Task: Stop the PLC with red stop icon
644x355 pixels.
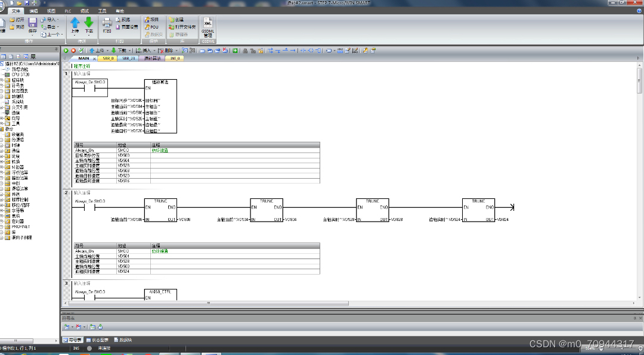Action: coord(73,51)
